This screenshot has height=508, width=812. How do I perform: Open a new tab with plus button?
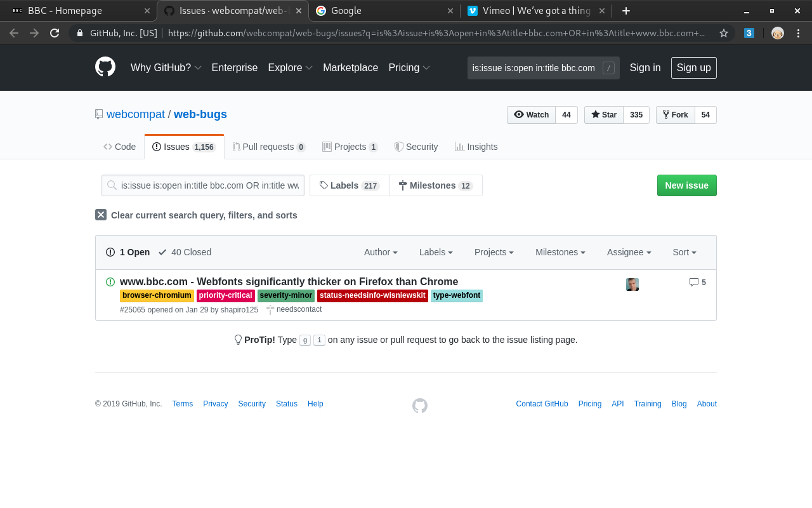626,11
